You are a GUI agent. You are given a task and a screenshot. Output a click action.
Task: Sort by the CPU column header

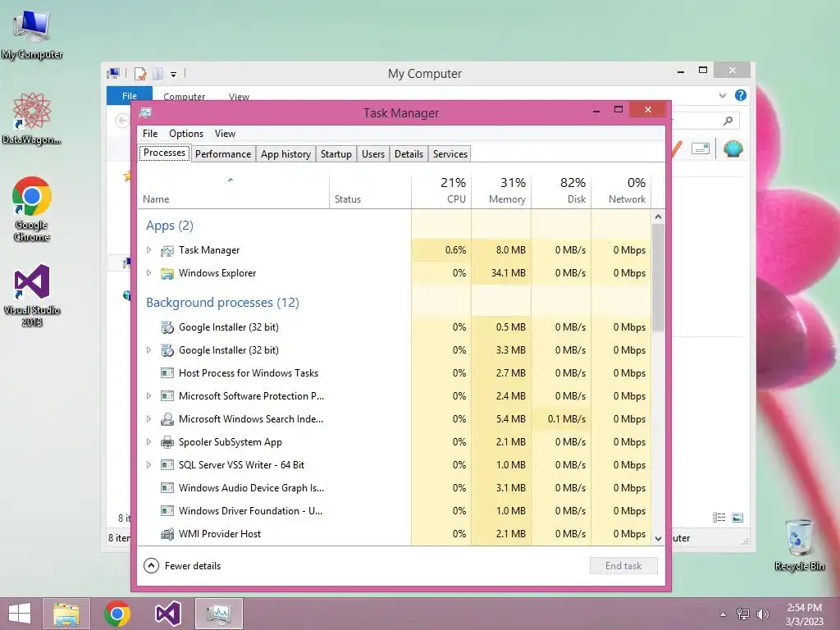click(441, 190)
